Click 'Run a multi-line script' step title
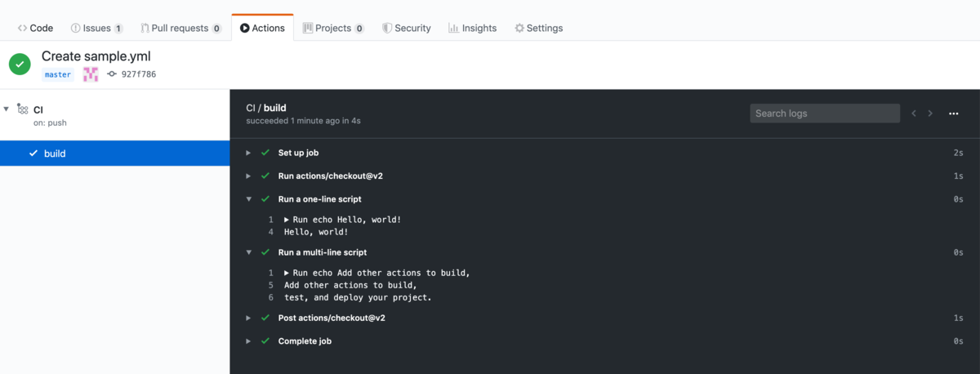Screen dimensions: 980x374 pos(323,252)
